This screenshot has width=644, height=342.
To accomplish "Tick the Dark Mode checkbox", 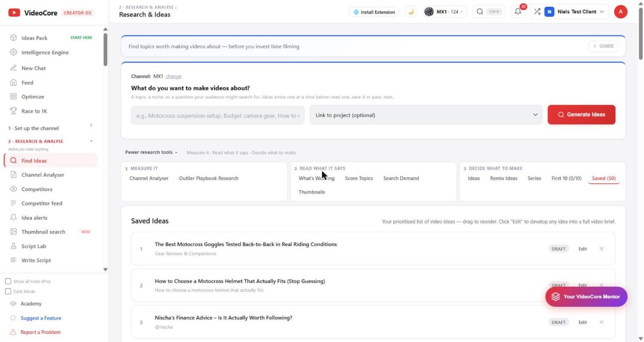I will pyautogui.click(x=8, y=292).
